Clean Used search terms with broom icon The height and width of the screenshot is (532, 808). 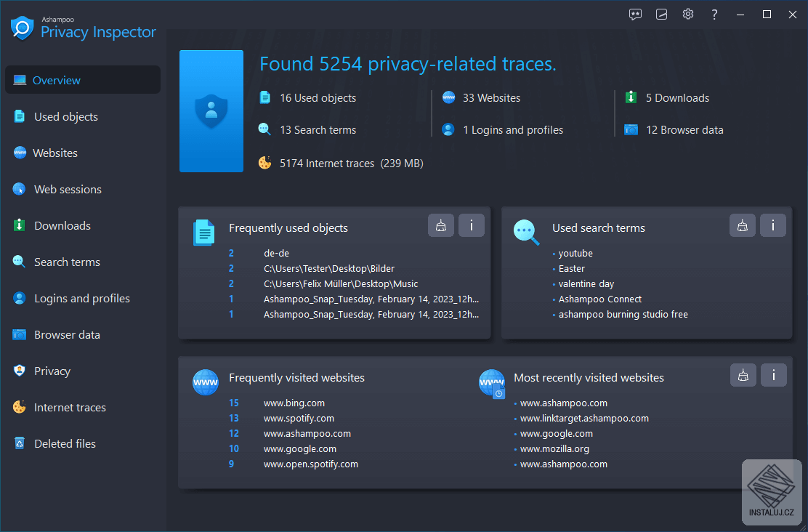pyautogui.click(x=743, y=225)
